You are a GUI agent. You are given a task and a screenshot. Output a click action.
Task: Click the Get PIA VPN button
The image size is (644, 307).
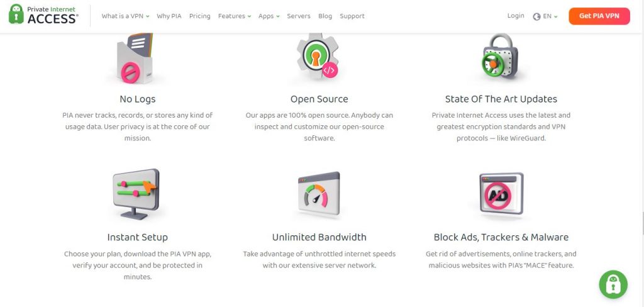tap(599, 16)
